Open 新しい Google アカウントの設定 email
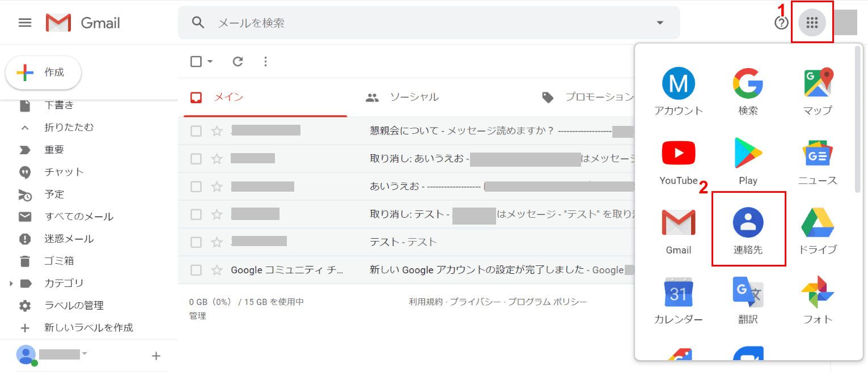This screenshot has height=372, width=868. click(x=477, y=270)
